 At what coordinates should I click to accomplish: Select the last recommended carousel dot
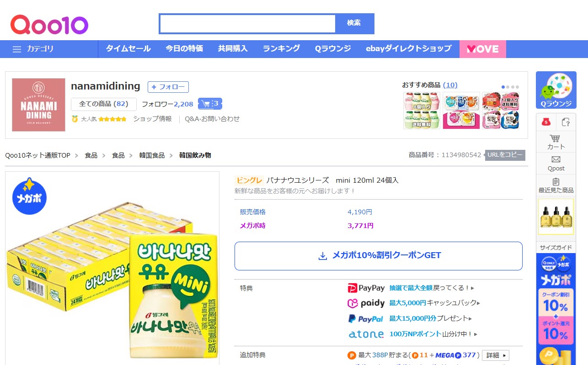(x=517, y=87)
